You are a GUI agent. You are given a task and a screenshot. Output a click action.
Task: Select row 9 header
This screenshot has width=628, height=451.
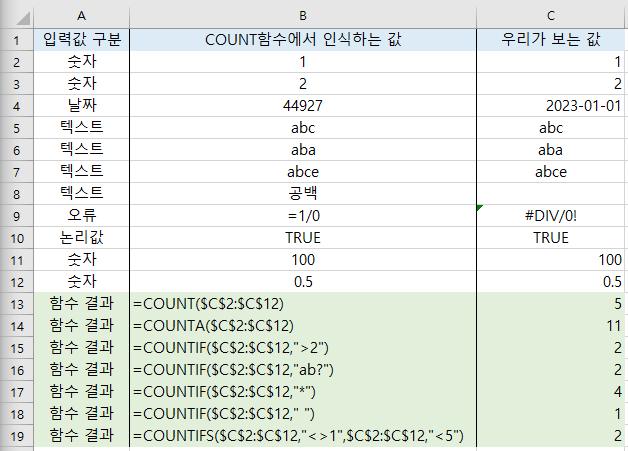click(x=16, y=216)
